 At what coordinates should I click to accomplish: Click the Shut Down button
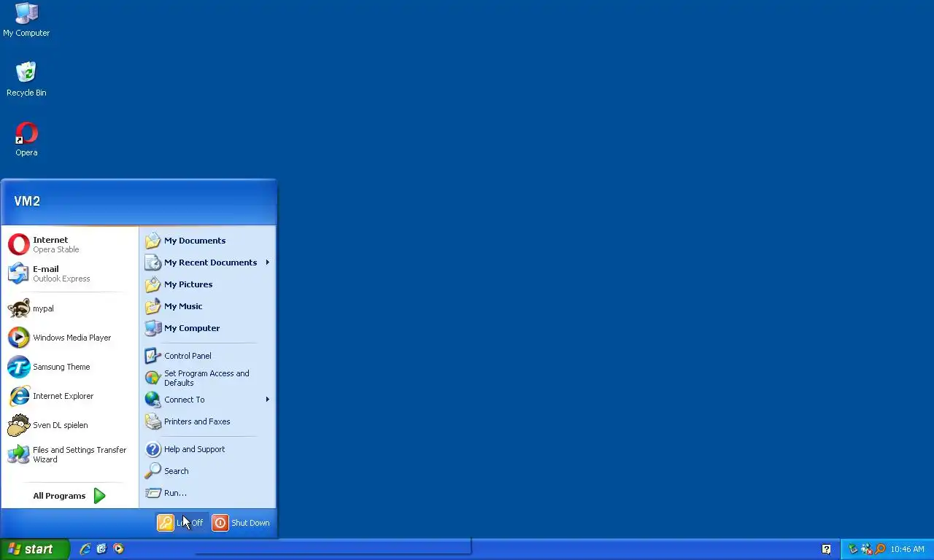point(242,523)
